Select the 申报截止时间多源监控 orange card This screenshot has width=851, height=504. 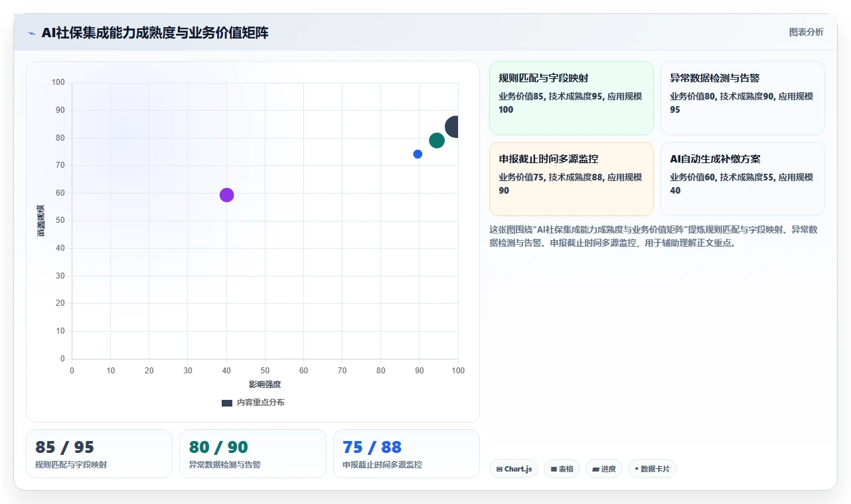pos(572,179)
